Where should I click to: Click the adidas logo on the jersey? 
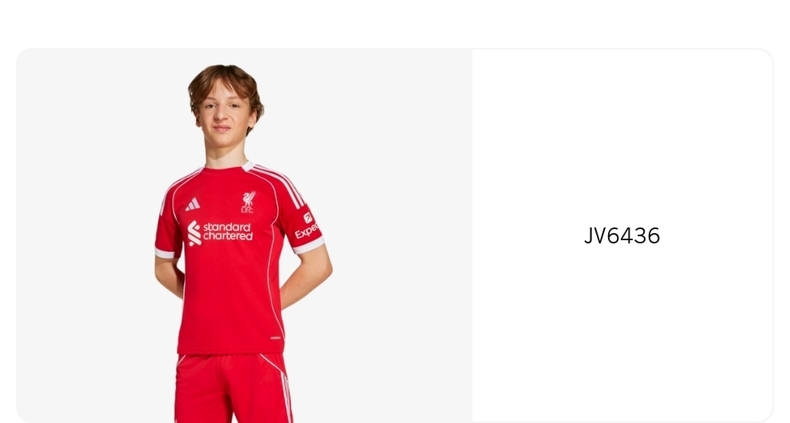[192, 204]
